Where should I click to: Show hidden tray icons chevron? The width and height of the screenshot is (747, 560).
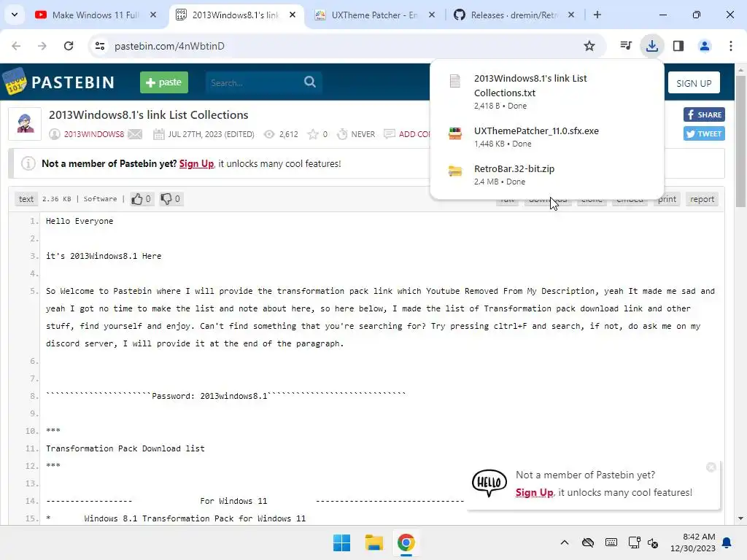tap(565, 542)
